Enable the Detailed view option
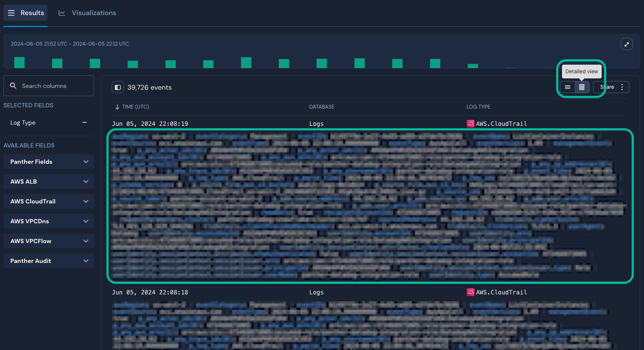Screen dimensions: 644x350 pyautogui.click(x=581, y=87)
